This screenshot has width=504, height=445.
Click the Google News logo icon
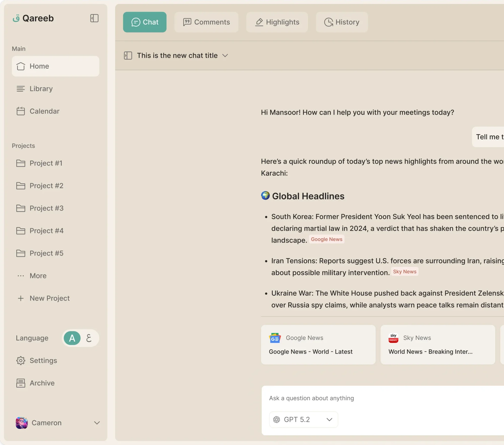tap(275, 338)
